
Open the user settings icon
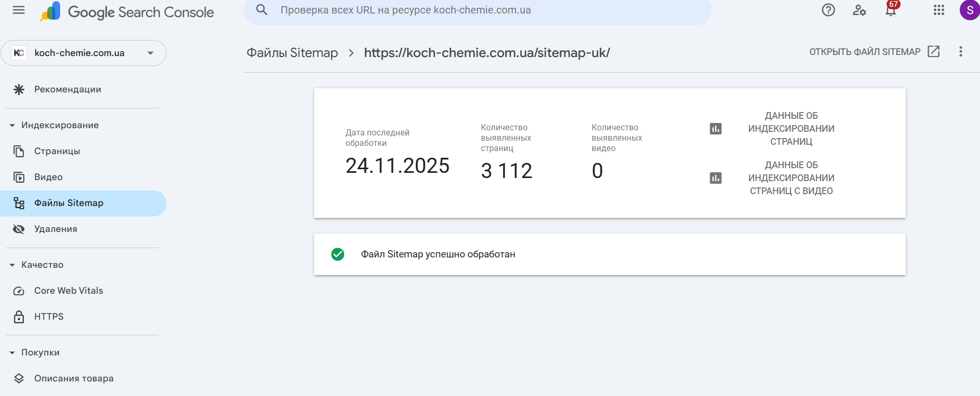(x=860, y=10)
